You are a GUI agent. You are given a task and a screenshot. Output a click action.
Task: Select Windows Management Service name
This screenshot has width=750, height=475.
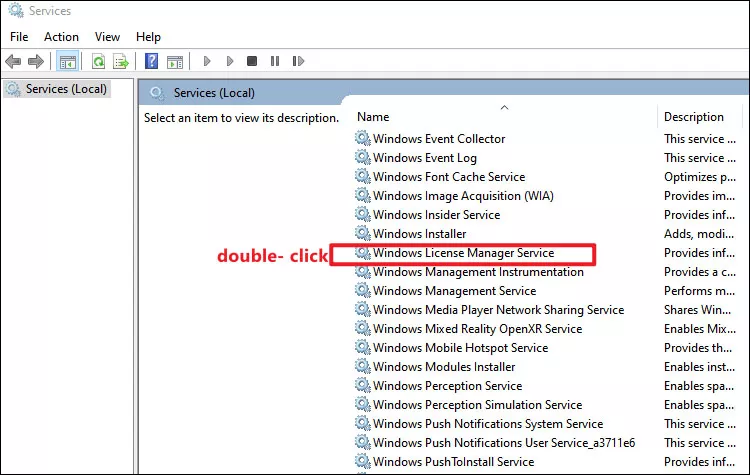(454, 291)
